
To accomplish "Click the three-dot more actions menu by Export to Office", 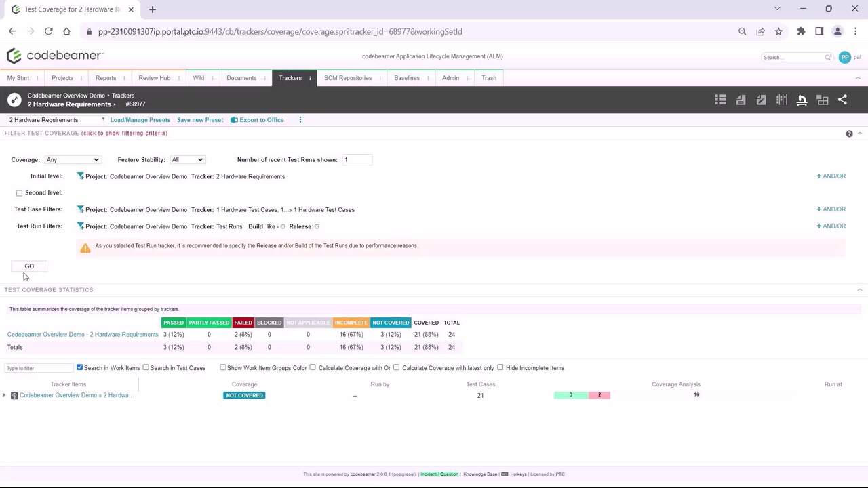I will (300, 120).
